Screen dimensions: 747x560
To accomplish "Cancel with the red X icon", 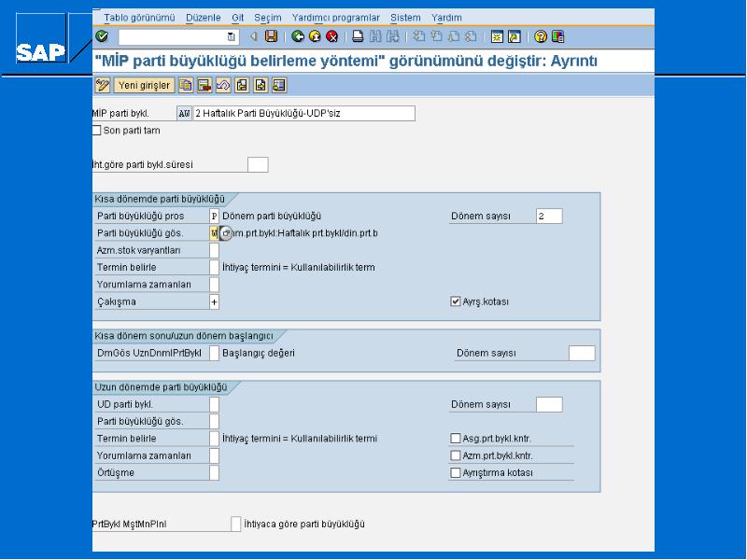I will [332, 36].
